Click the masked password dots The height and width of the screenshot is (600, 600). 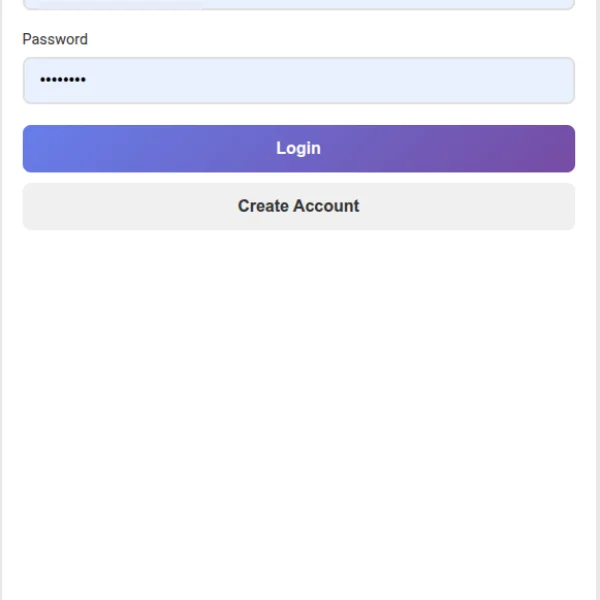coord(63,80)
